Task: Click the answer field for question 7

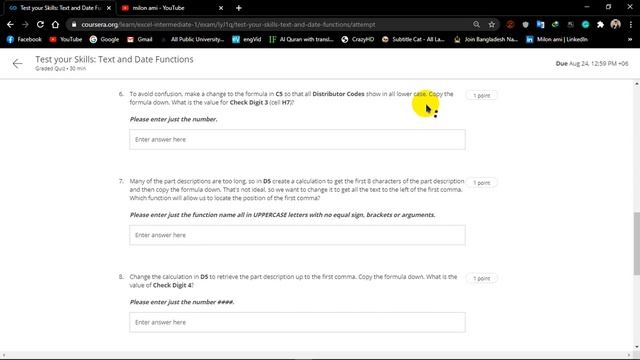Action: pos(297,235)
